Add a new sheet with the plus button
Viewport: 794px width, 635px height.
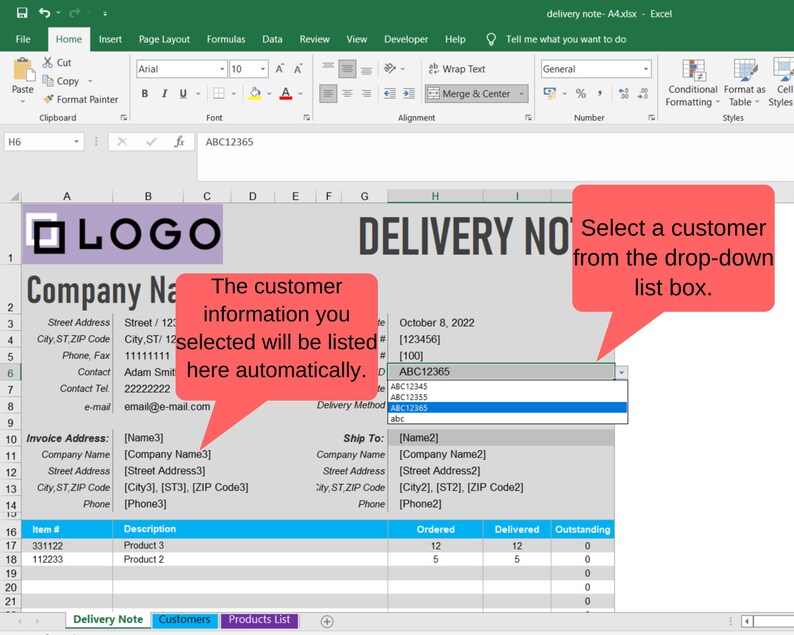[327, 621]
